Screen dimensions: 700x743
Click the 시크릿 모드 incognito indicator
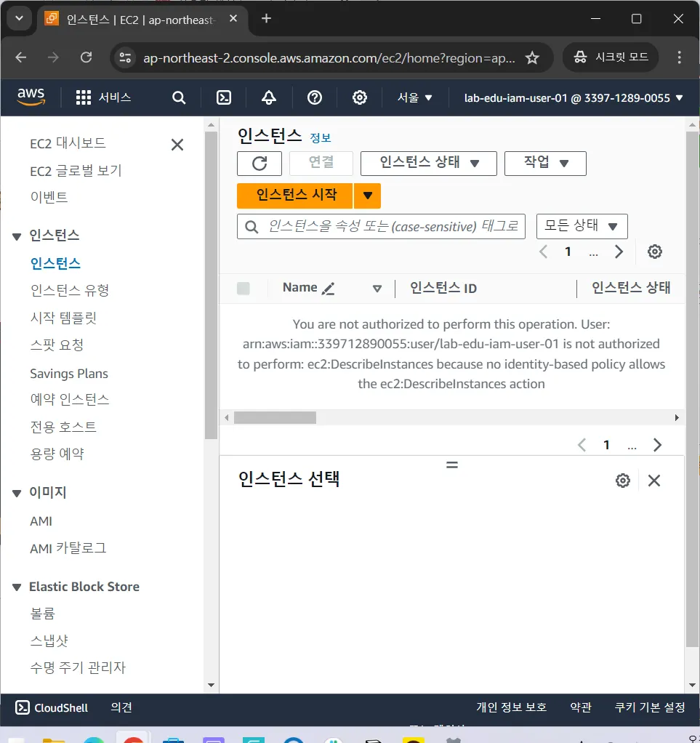[611, 57]
